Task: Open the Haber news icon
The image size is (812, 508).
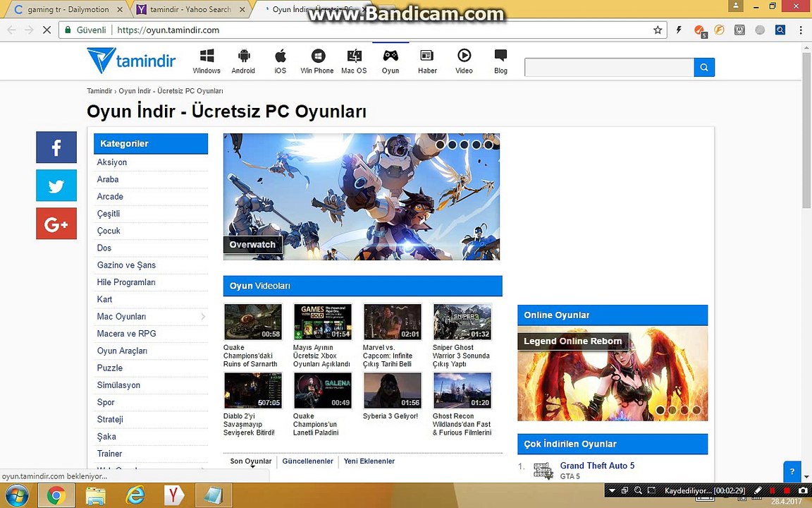Action: pos(426,56)
